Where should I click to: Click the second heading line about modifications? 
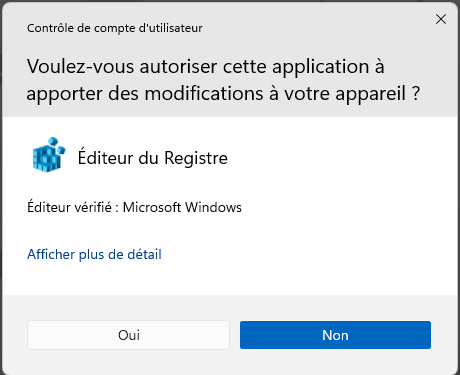[223, 94]
